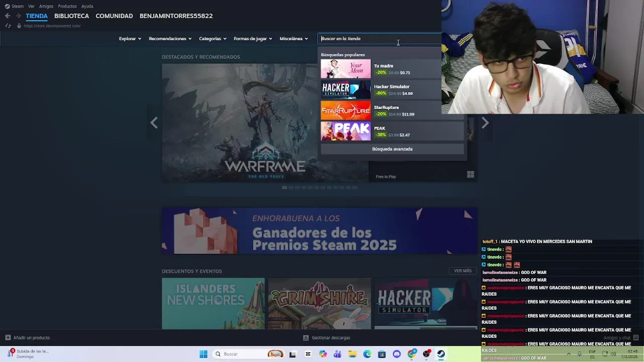This screenshot has height=362, width=644.
Task: Reload the store page with refresh icon
Action: (x=8, y=26)
